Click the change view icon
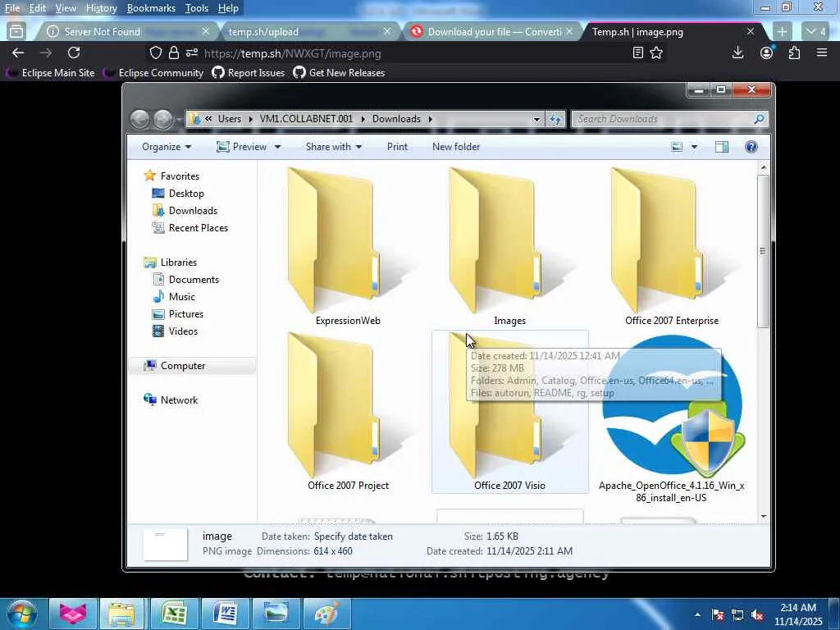This screenshot has width=840, height=630. pos(677,147)
